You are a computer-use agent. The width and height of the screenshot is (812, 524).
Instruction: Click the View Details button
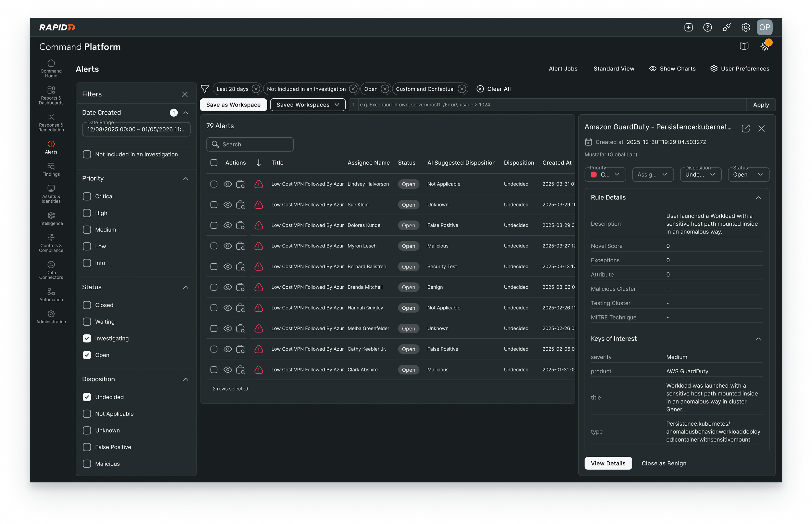tap(608, 463)
